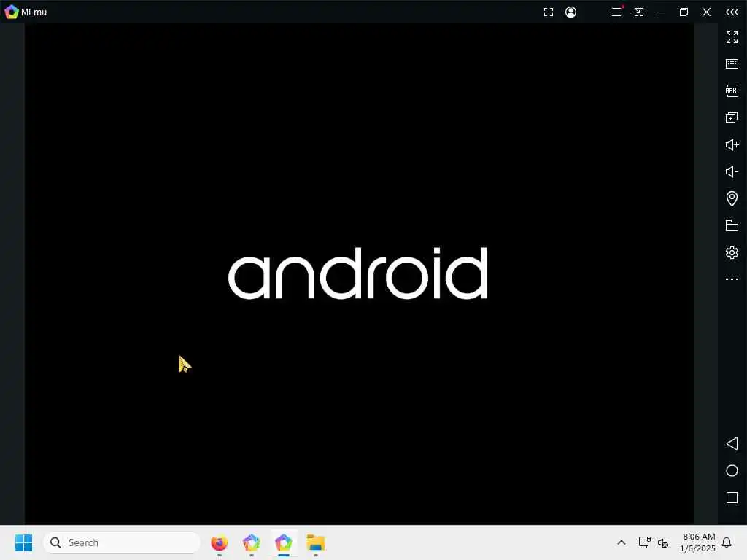Screen dimensions: 747x560
Task: Enter fullscreen mode from sidebar
Action: (x=732, y=37)
